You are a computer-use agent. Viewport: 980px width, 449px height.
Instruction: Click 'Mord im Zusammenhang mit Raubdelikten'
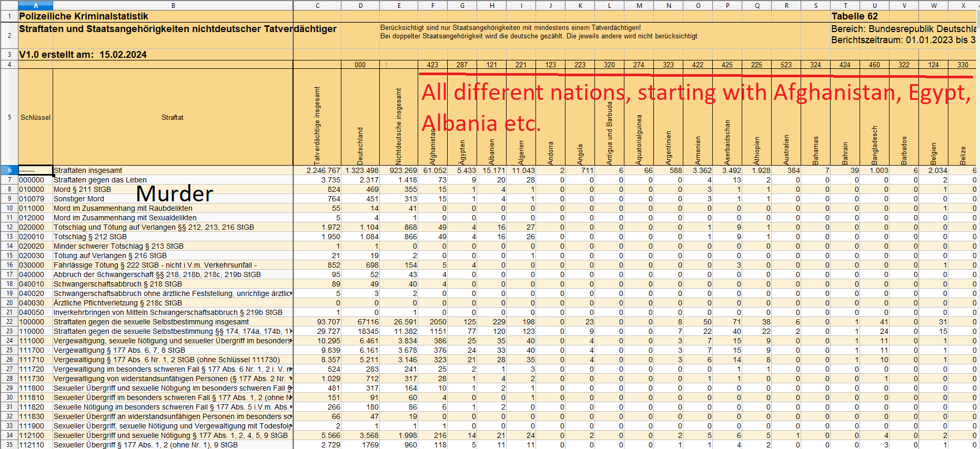point(123,208)
